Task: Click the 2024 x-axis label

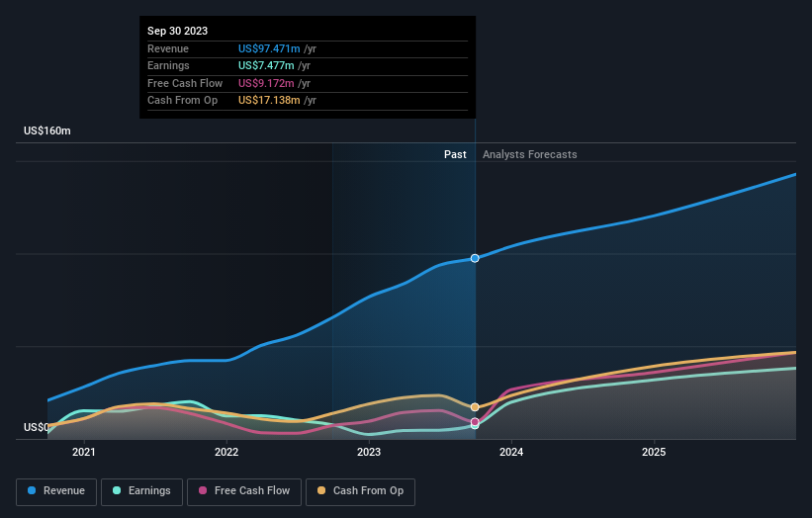Action: click(511, 452)
